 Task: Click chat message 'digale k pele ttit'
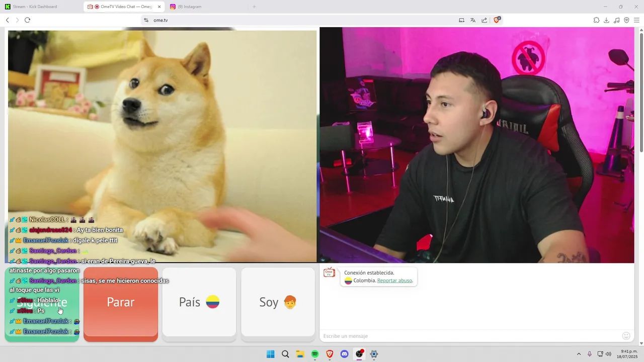(x=95, y=240)
